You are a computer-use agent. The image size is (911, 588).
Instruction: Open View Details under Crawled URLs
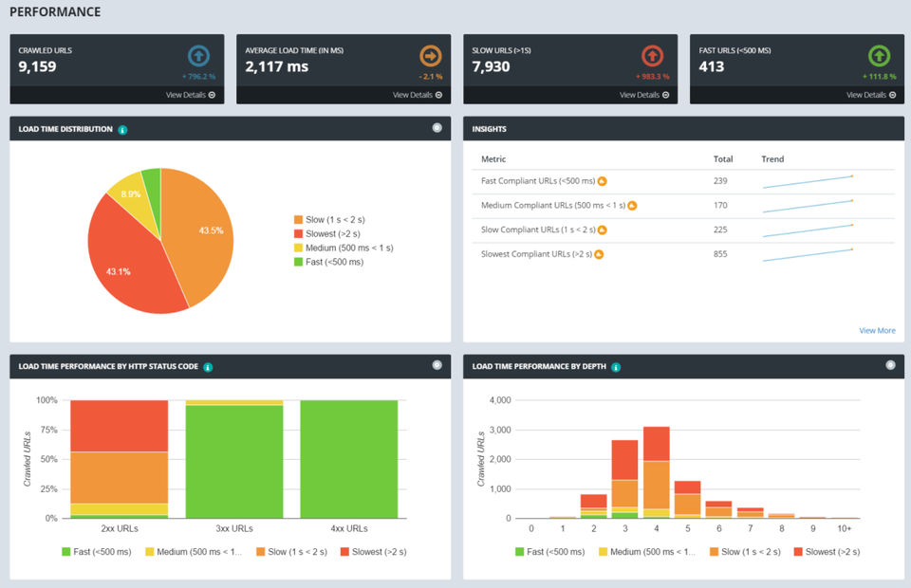pos(191,95)
